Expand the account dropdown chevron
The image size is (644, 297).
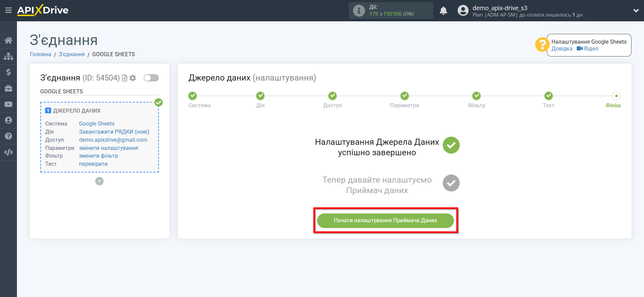[x=636, y=11]
